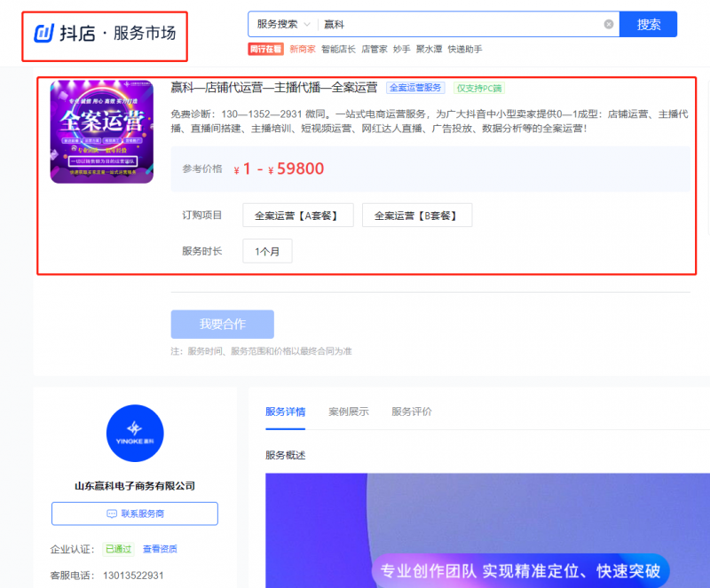Click the price ¥1 - ¥59800
The image size is (710, 588).
[279, 169]
